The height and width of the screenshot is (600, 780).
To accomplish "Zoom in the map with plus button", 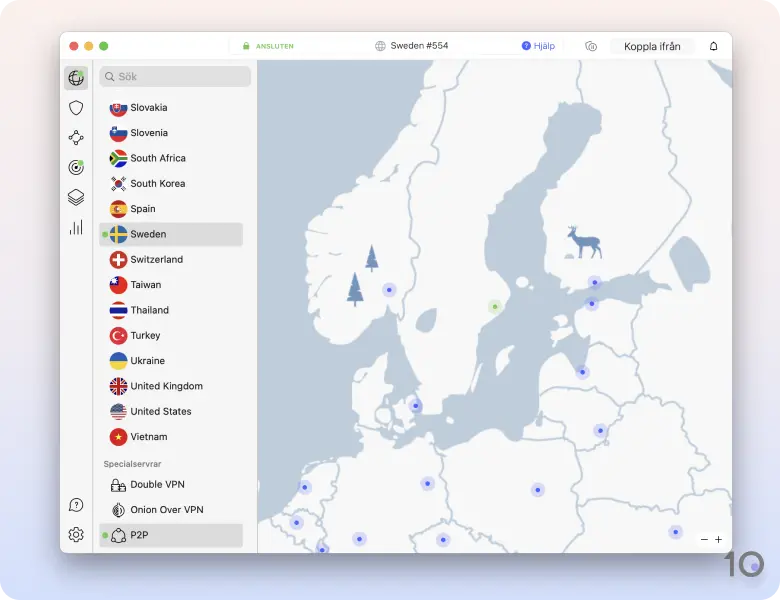I will coord(718,539).
